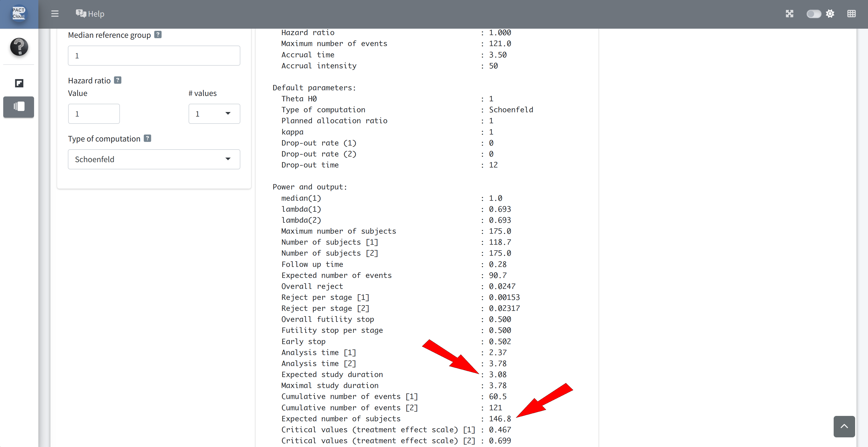Click Hazard ratio help icon
This screenshot has width=868, height=447.
117,80
